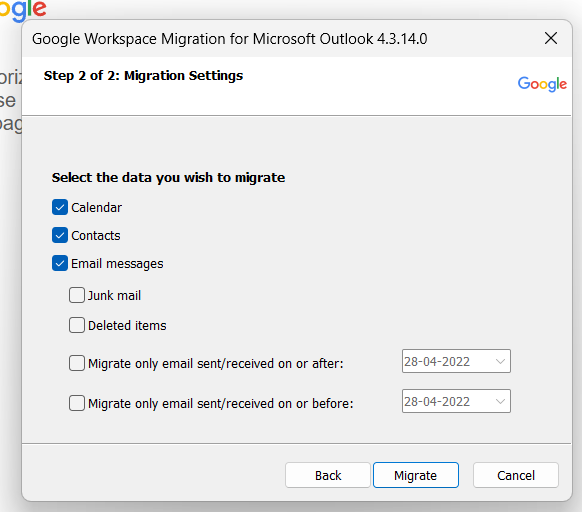
Task: Enable the Deleted items checkbox
Action: [77, 325]
